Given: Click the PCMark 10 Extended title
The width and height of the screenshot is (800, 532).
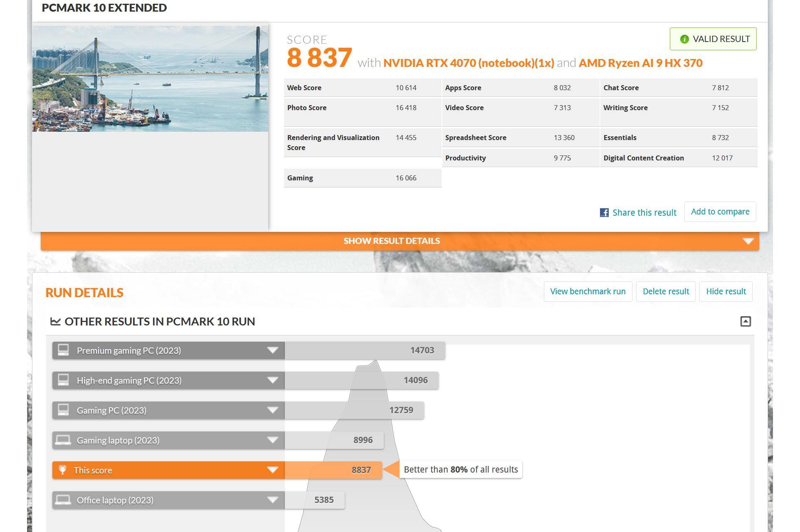Looking at the screenshot, I should [104, 7].
